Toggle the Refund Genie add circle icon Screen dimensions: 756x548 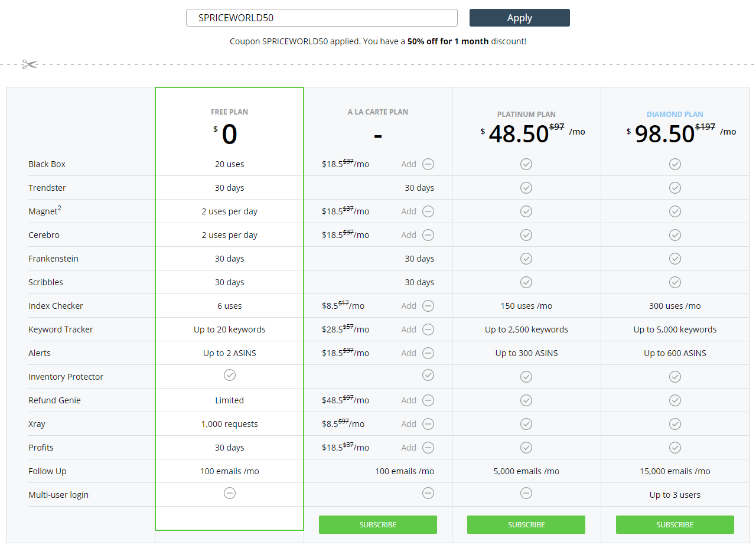[x=428, y=400]
